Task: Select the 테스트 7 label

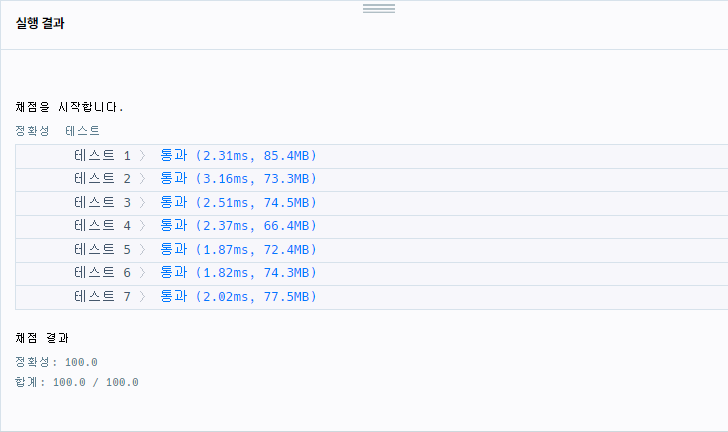Action: (102, 296)
